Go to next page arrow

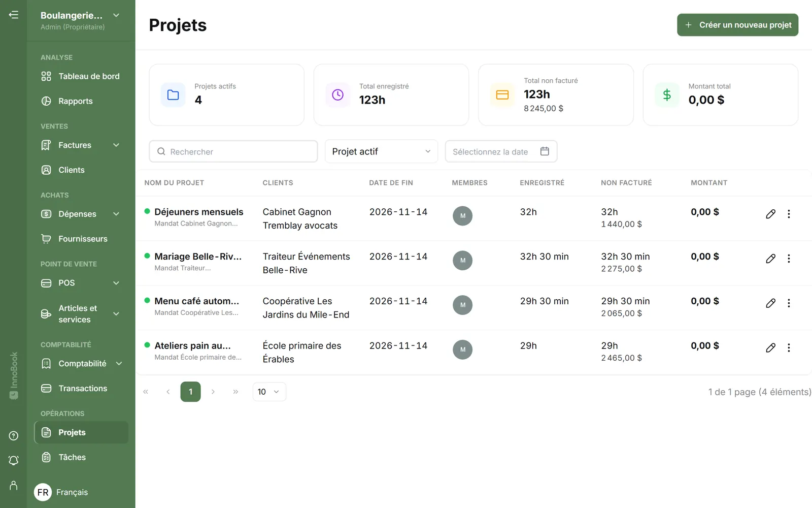click(213, 392)
